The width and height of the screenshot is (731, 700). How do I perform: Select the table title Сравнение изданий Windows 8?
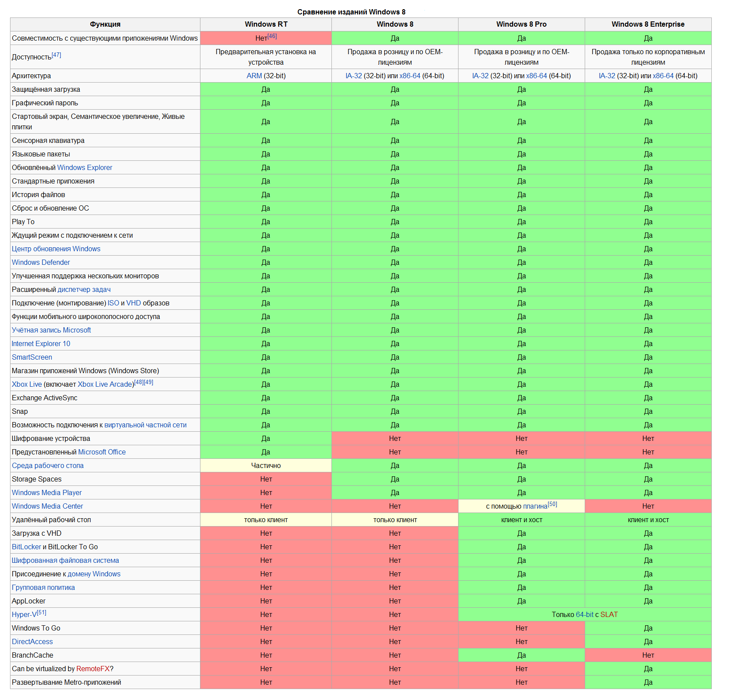click(x=352, y=12)
